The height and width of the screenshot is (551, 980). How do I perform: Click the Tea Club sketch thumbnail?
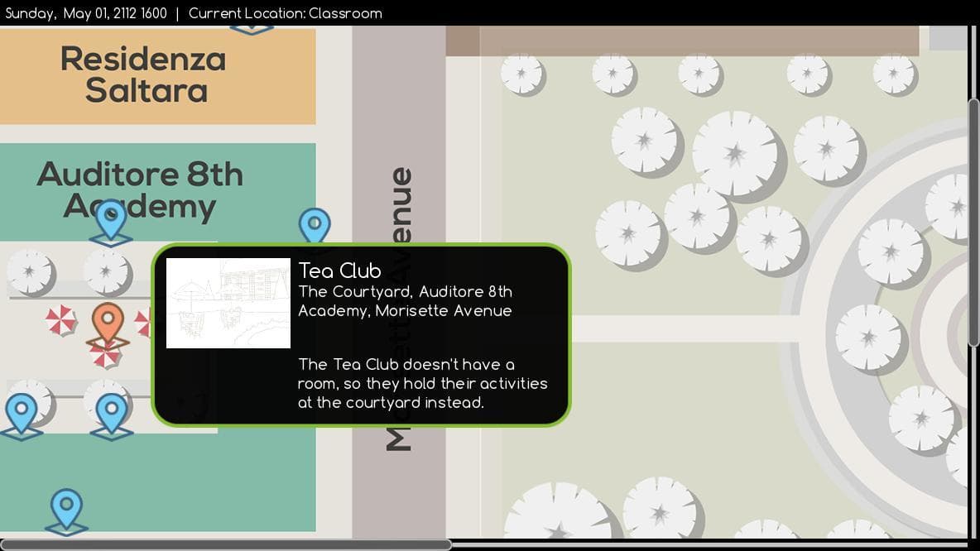[x=228, y=303]
